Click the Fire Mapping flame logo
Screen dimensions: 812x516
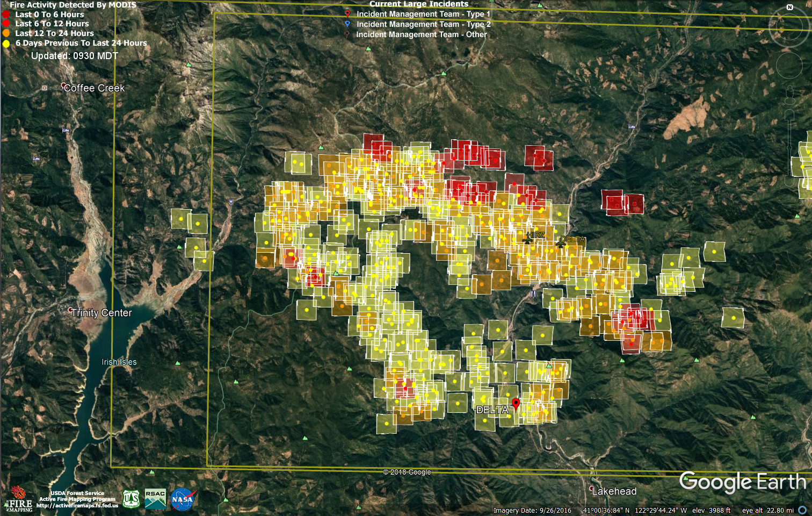(x=19, y=499)
